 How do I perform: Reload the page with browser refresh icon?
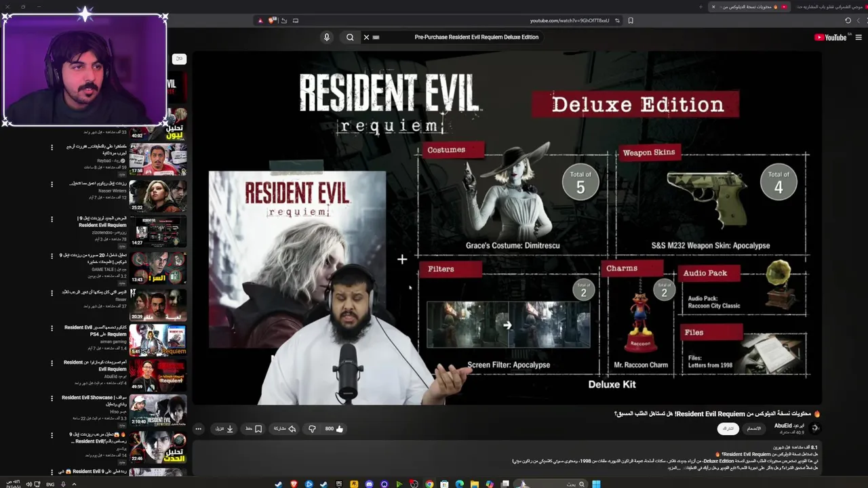[x=848, y=20]
